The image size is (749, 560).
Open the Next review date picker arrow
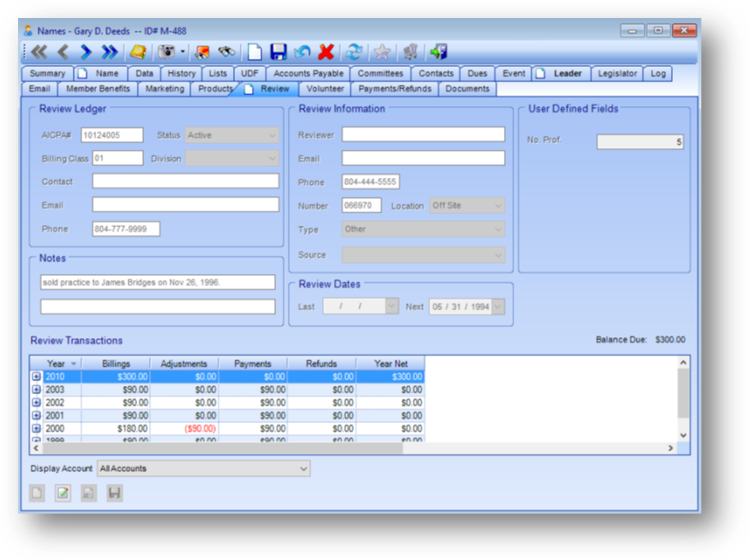click(498, 307)
